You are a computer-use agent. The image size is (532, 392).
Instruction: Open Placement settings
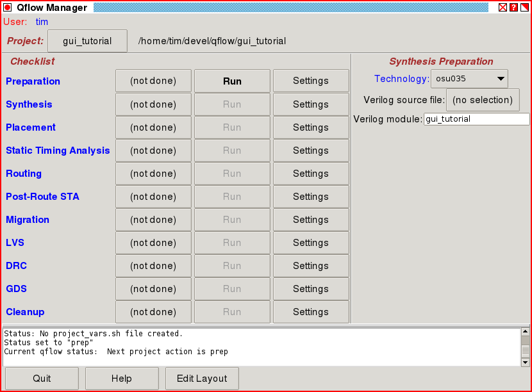(x=311, y=127)
